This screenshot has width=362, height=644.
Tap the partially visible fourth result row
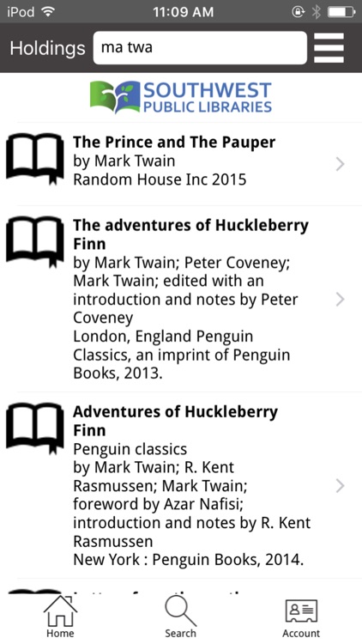click(181, 586)
